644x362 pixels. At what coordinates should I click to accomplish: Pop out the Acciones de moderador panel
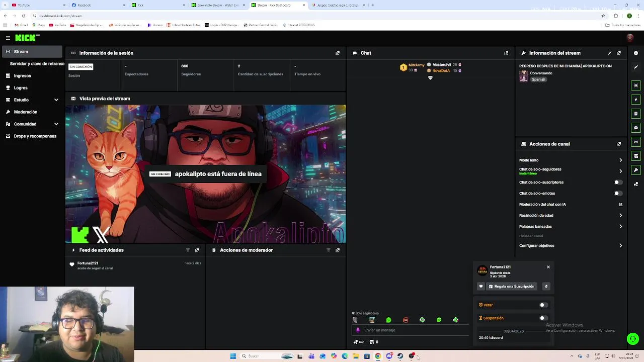click(x=338, y=250)
